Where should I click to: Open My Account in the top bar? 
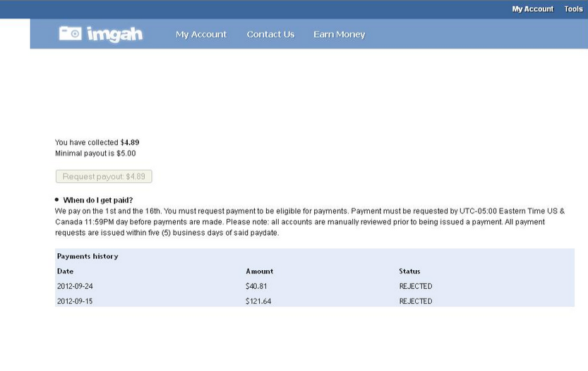532,9
